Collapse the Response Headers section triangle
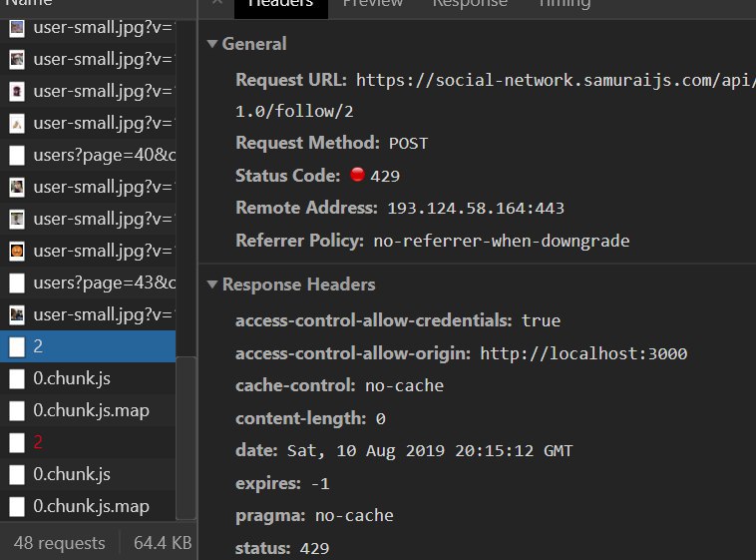 pyautogui.click(x=211, y=284)
